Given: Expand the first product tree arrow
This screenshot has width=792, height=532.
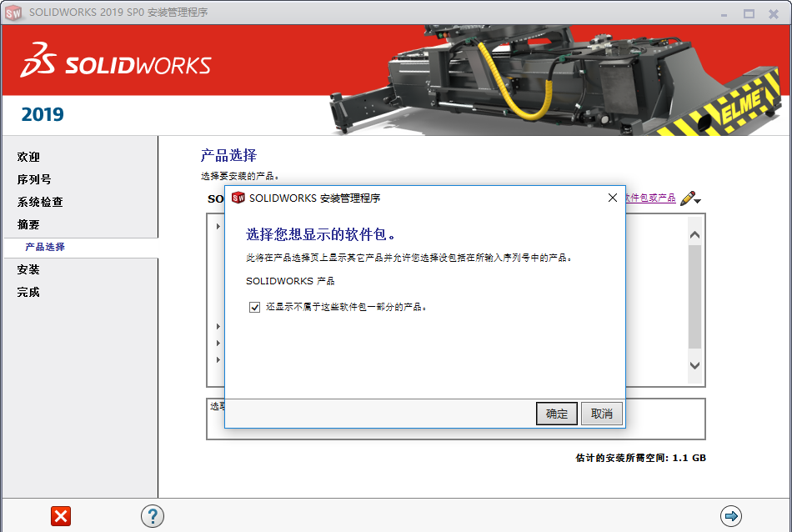Looking at the screenshot, I should tap(218, 226).
